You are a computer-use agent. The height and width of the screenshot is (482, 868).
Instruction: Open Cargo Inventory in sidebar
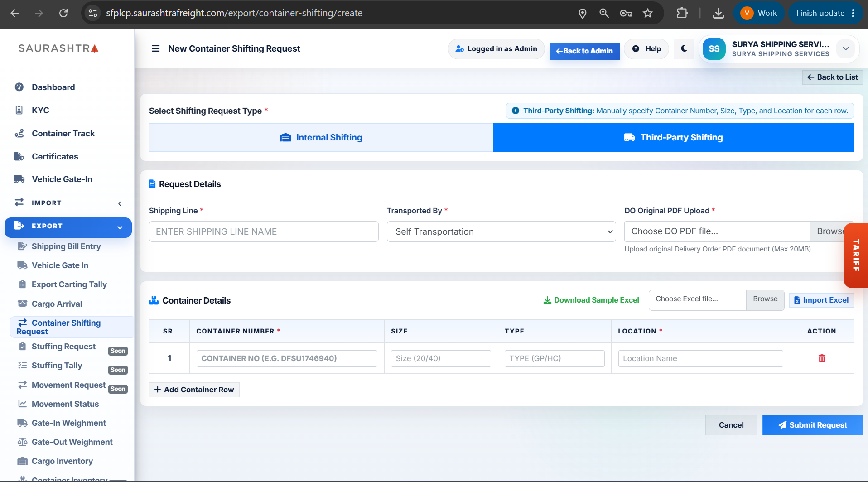click(62, 461)
